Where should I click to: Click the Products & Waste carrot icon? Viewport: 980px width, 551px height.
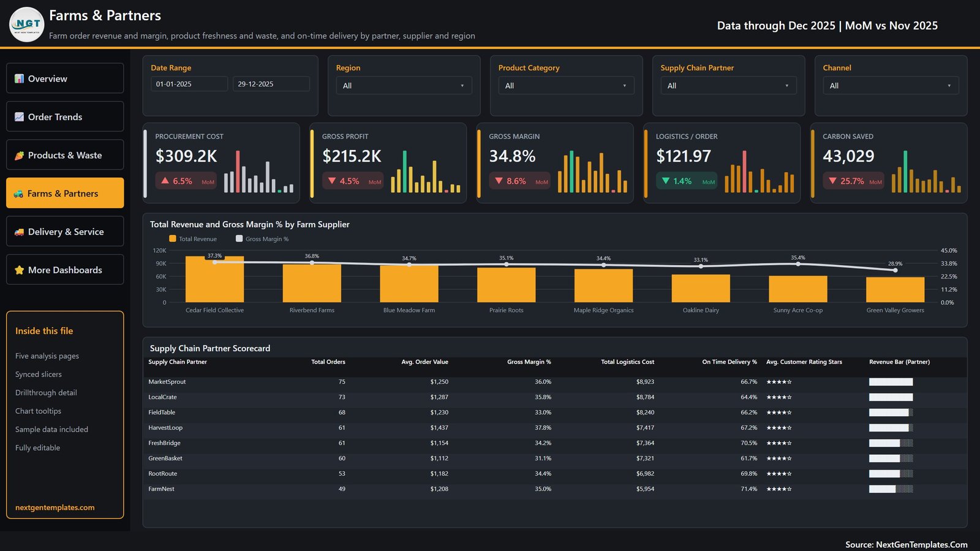[20, 156]
